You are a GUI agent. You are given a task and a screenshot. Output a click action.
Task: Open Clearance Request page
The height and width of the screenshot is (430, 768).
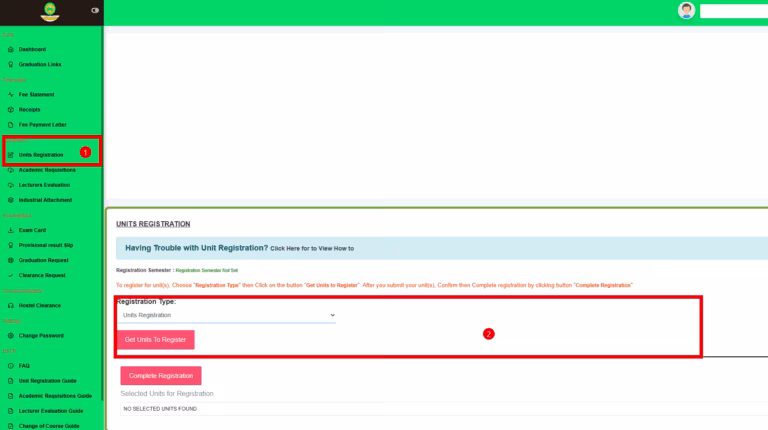pyautogui.click(x=42, y=276)
